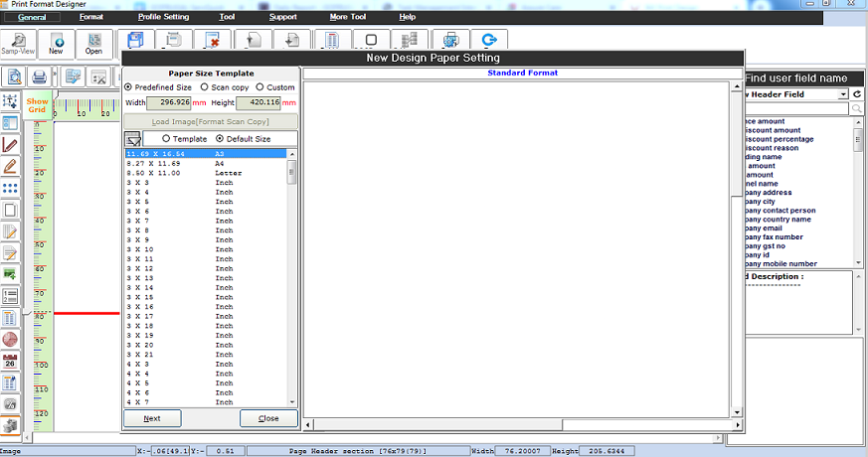
Task: Select the money coins tool at sidebar bottom
Action: point(10,425)
